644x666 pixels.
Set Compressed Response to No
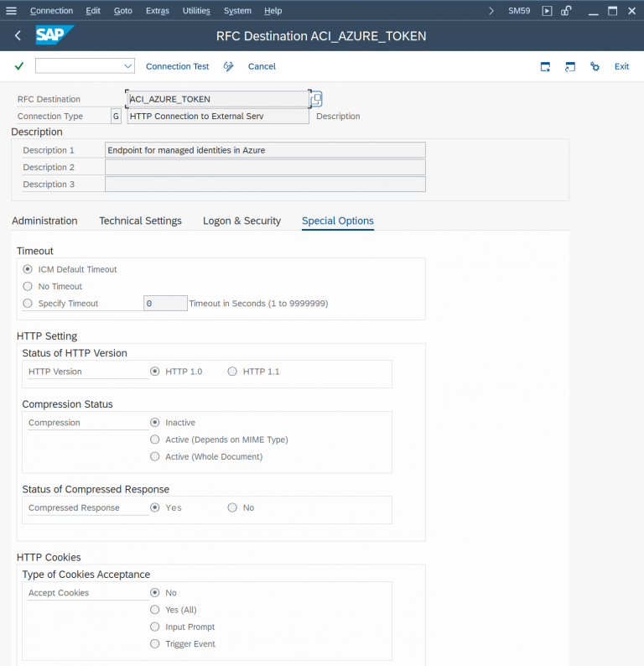click(x=232, y=507)
